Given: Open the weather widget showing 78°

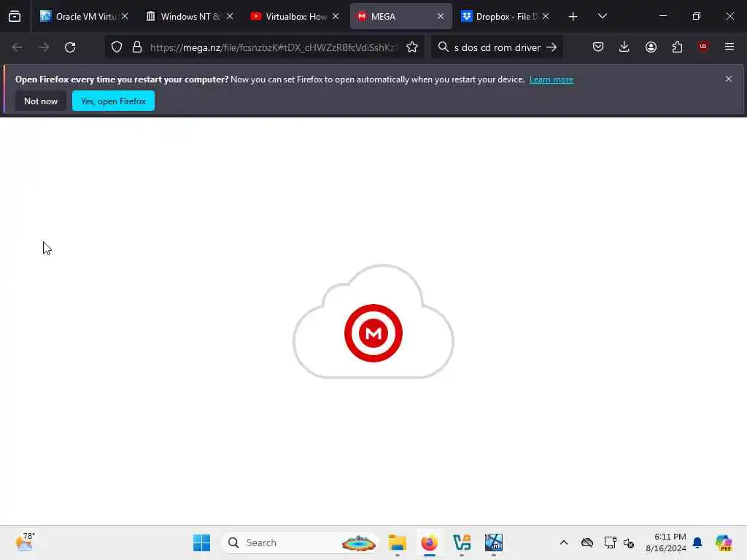Looking at the screenshot, I should pyautogui.click(x=26, y=542).
